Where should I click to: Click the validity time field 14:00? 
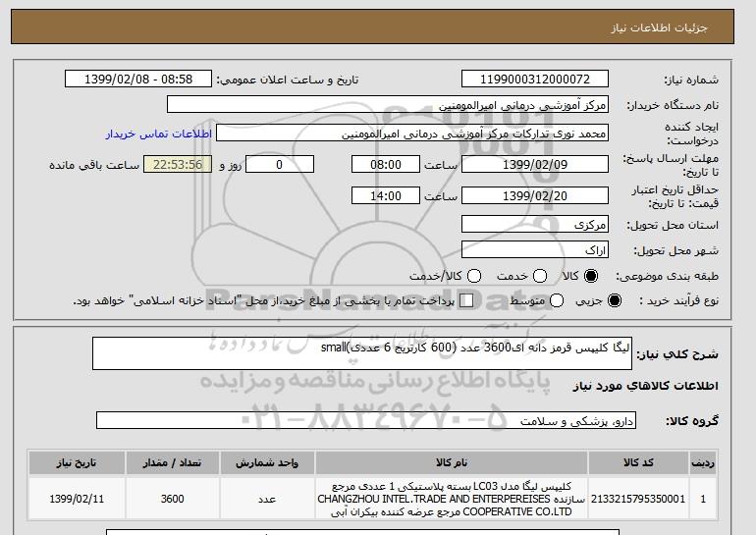click(386, 195)
